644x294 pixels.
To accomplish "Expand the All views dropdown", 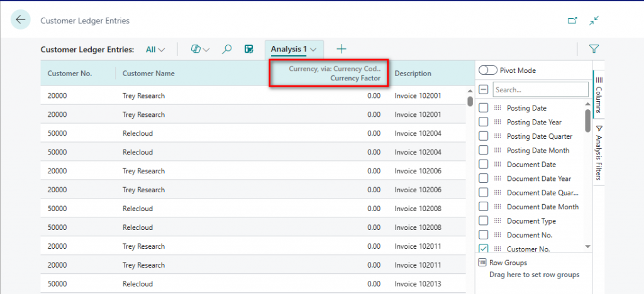I will pos(155,49).
